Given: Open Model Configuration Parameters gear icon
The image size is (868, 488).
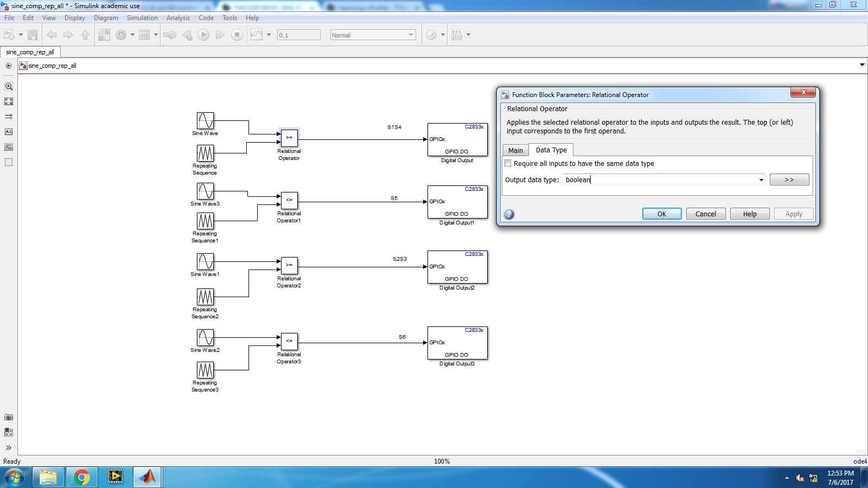Looking at the screenshot, I should 121,35.
